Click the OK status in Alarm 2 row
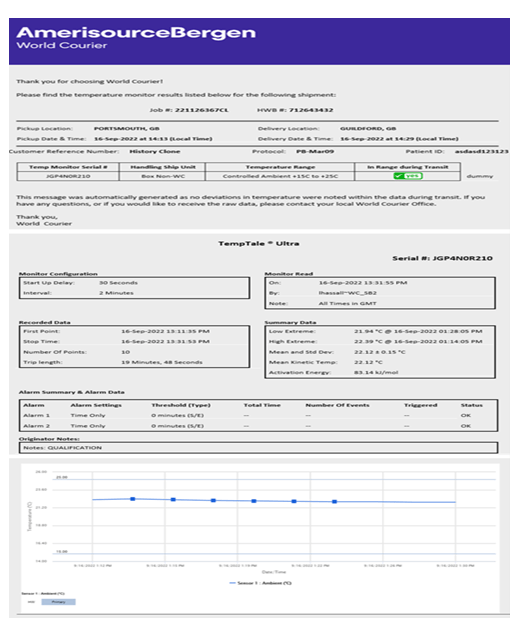The image size is (520, 636). click(x=466, y=426)
